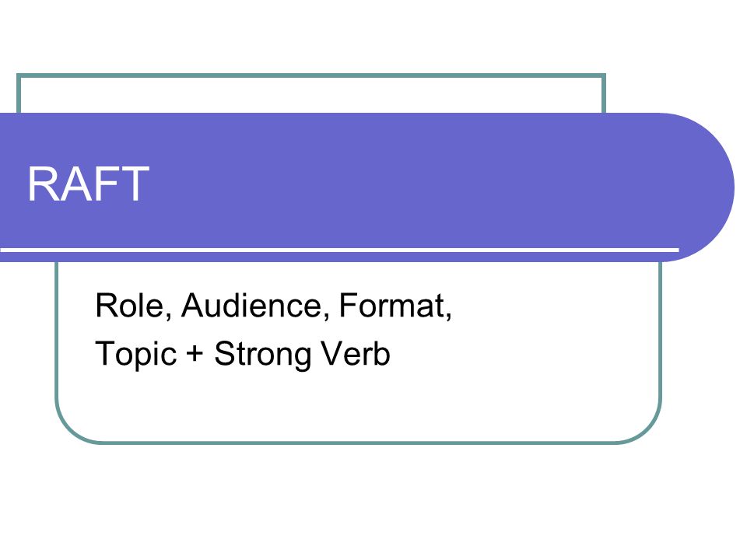This screenshot has height=560, width=747.
Task: Click the RAFT title text
Action: click(x=88, y=184)
